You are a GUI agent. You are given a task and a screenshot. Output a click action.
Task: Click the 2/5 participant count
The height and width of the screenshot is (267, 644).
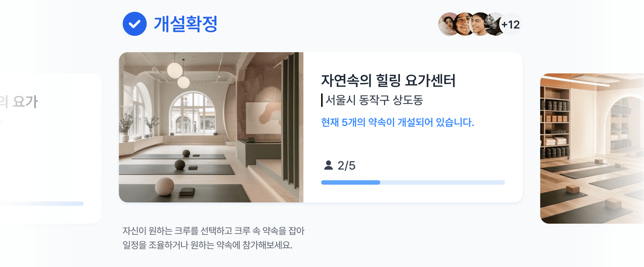[x=346, y=165]
